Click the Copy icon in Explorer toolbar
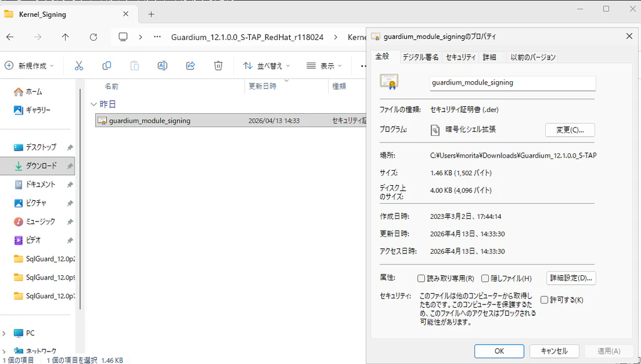 106,66
